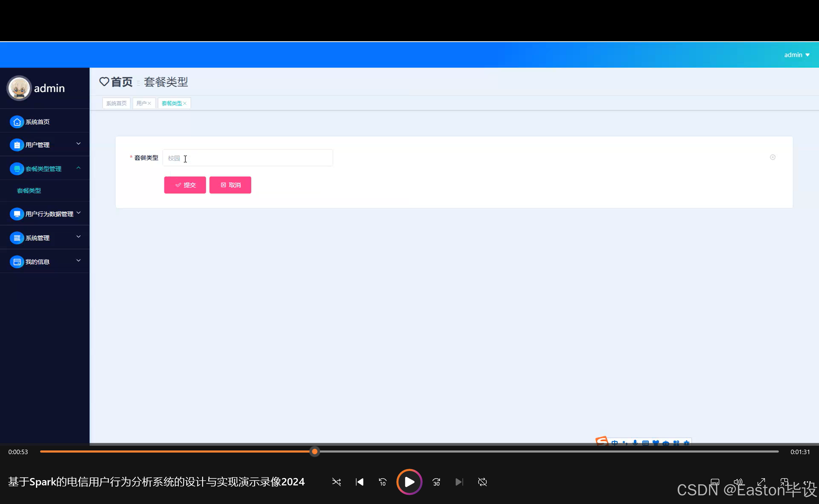819x504 pixels.
Task: Switch to the 套餐类型 tab
Action: (x=172, y=103)
